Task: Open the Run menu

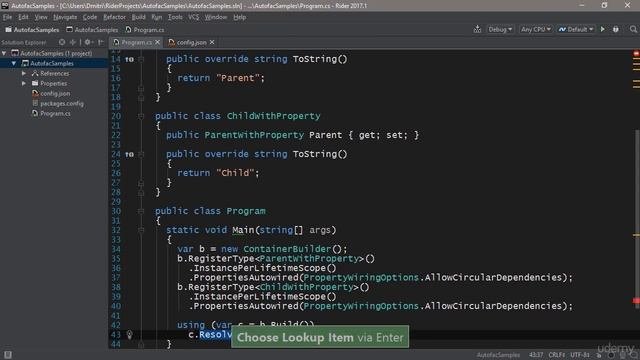Action: [157, 17]
